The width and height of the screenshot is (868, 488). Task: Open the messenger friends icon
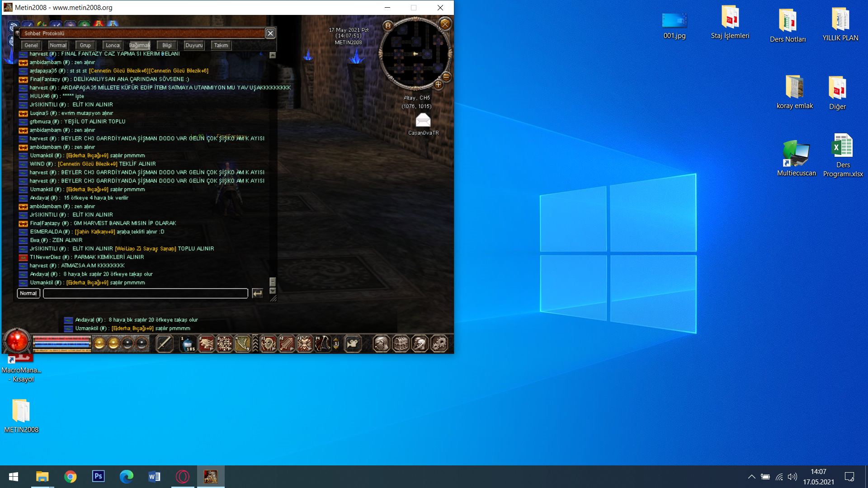click(420, 344)
